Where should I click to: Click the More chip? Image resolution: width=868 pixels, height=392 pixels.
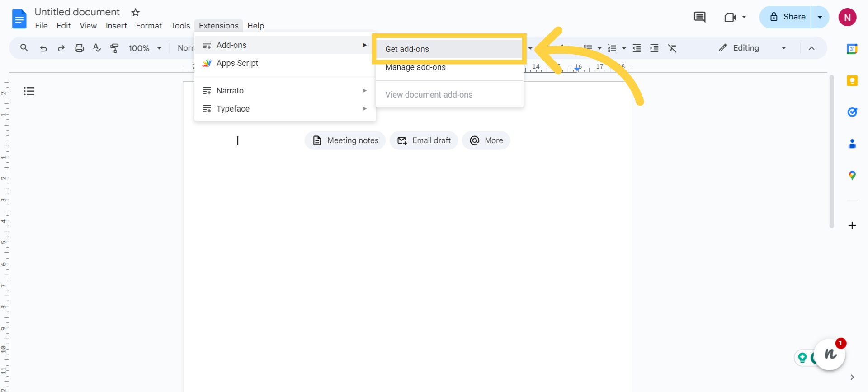pos(486,140)
